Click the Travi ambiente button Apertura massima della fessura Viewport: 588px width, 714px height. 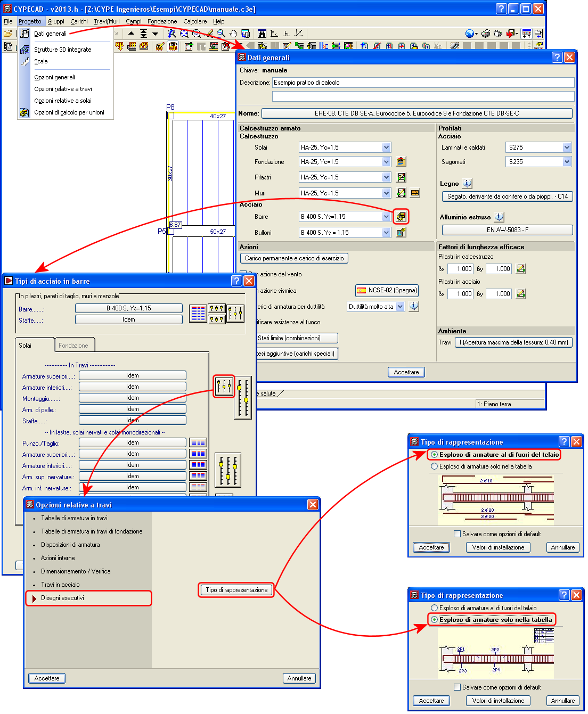pos(513,342)
